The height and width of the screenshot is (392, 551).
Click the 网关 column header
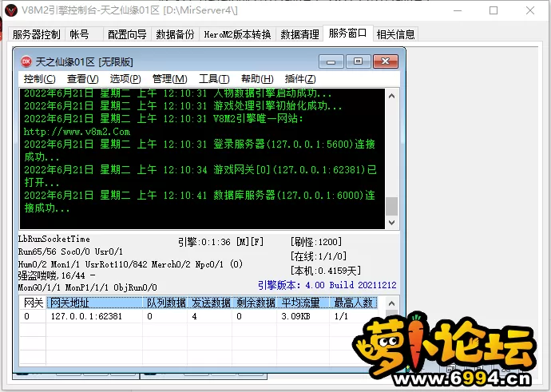pos(34,303)
